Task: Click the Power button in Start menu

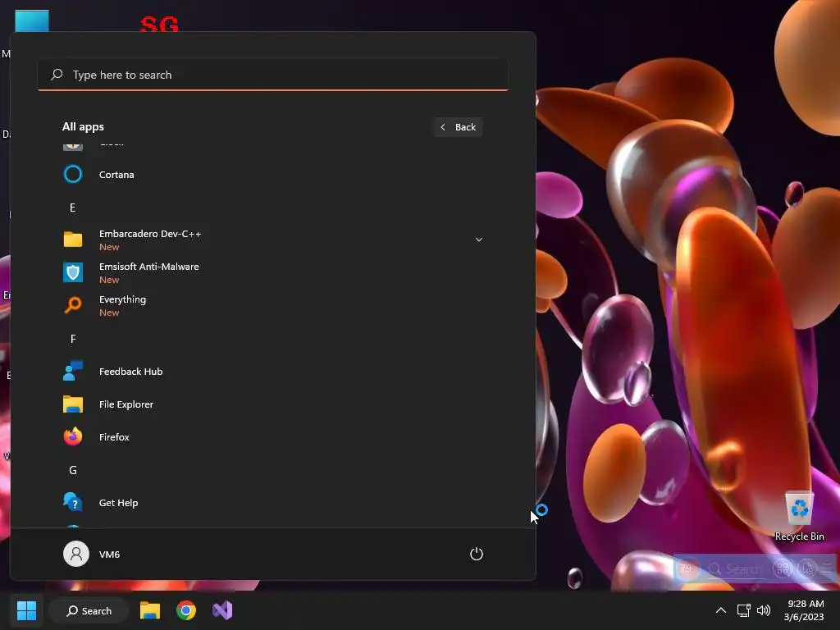Action: pyautogui.click(x=477, y=554)
